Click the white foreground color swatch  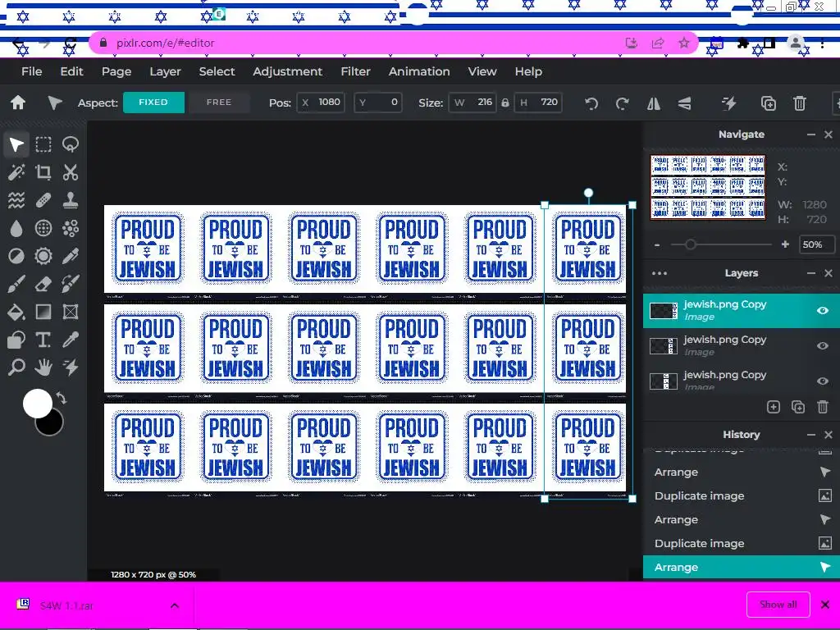click(38, 404)
